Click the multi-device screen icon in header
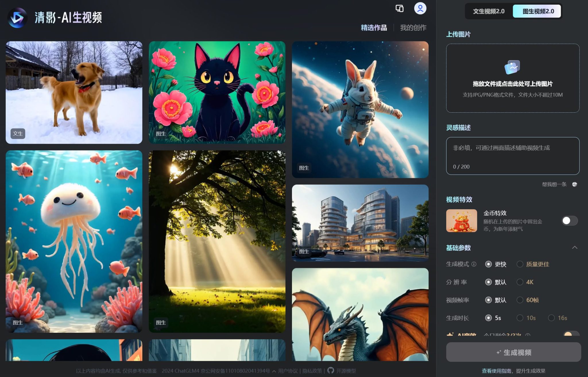The image size is (588, 377). point(399,8)
